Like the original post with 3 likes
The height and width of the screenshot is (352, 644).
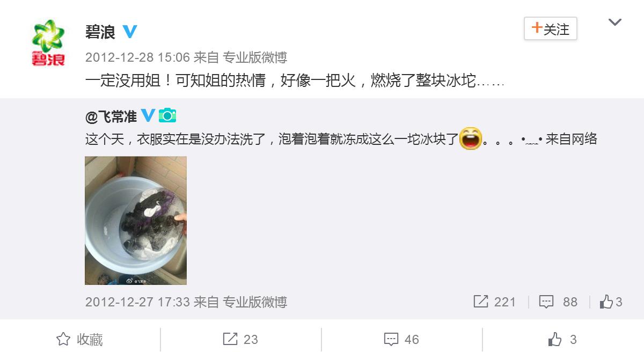611,302
